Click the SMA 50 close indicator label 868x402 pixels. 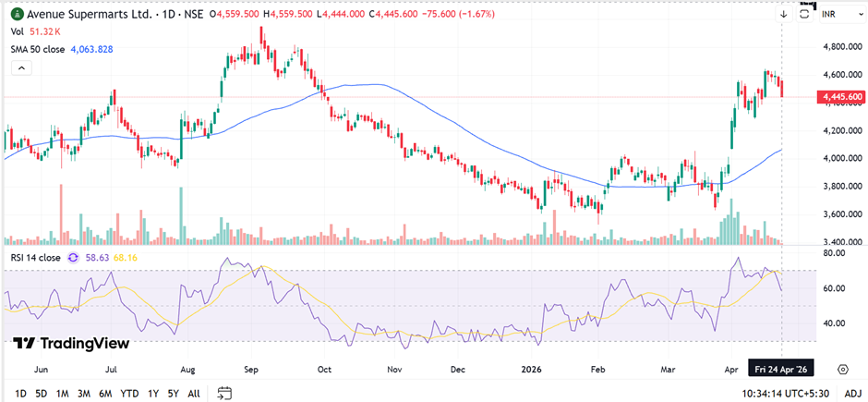[x=39, y=48]
